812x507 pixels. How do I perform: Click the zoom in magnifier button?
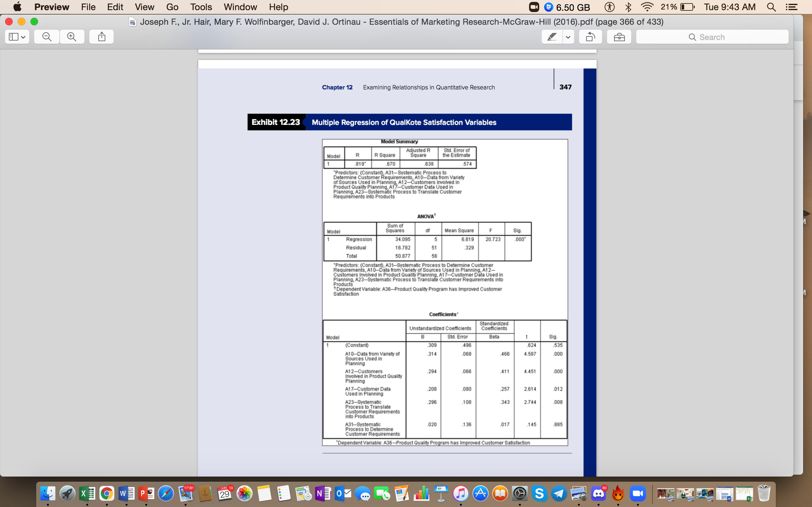(72, 37)
